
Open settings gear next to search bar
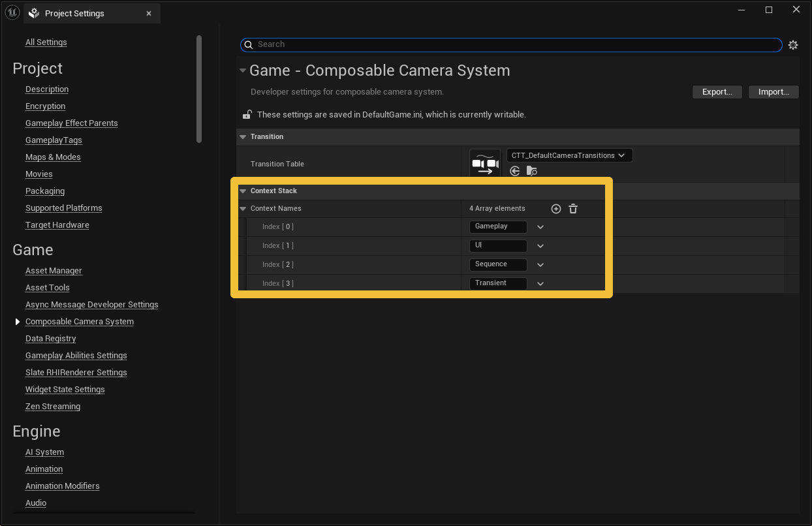(793, 45)
